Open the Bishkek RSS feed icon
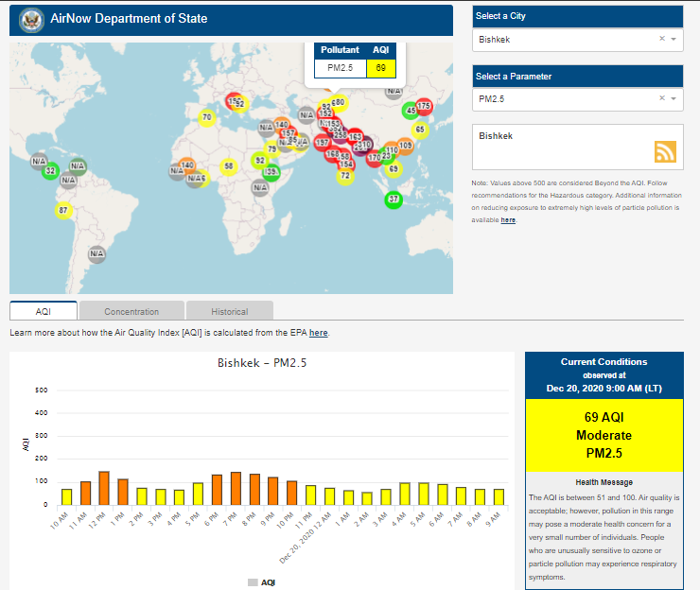The height and width of the screenshot is (590, 700). [665, 151]
